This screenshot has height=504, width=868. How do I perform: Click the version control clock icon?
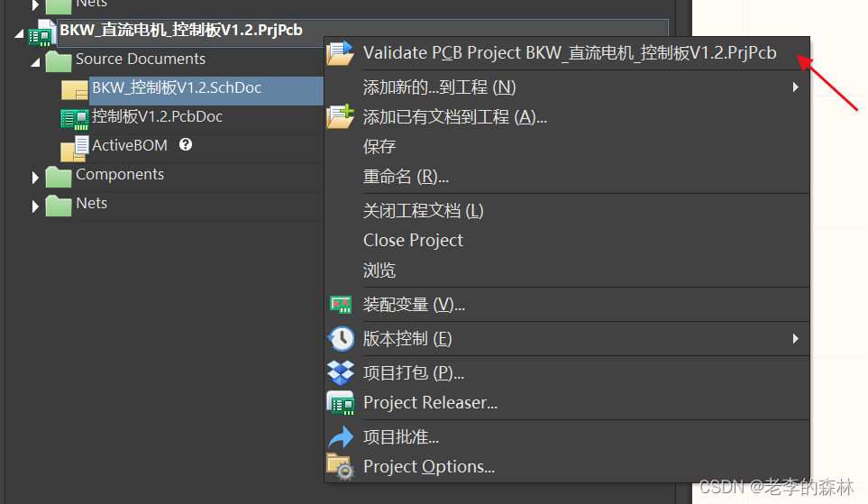(341, 339)
